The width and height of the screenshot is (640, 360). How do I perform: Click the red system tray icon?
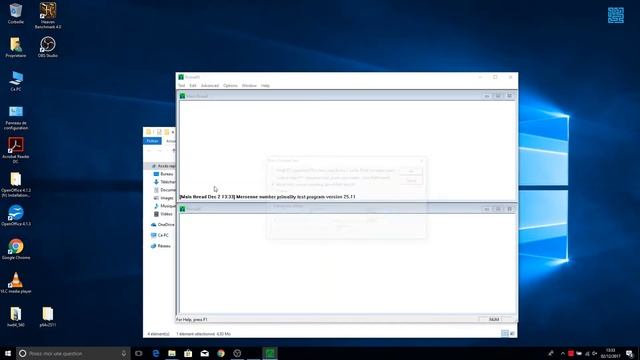coord(571,353)
